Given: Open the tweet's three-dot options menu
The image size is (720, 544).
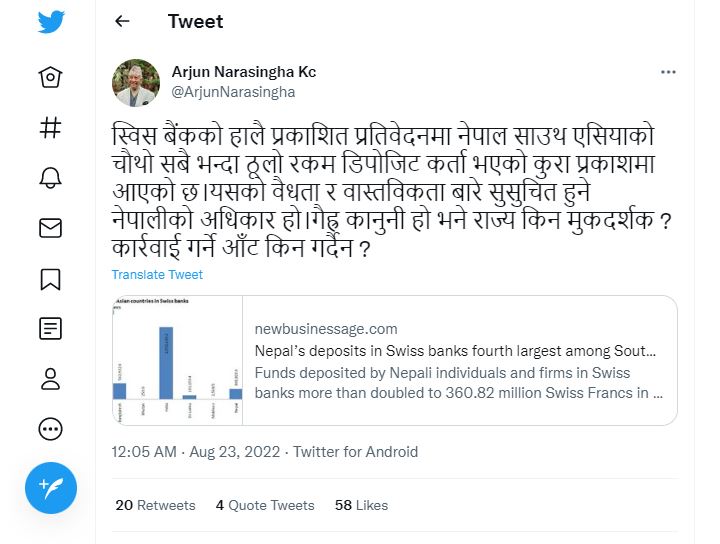Looking at the screenshot, I should click(x=668, y=72).
